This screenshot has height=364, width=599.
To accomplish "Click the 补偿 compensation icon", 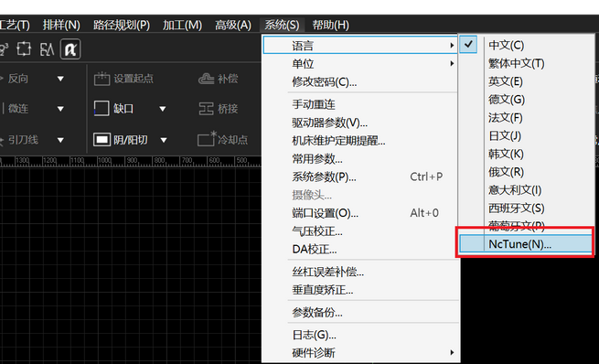I will click(207, 79).
